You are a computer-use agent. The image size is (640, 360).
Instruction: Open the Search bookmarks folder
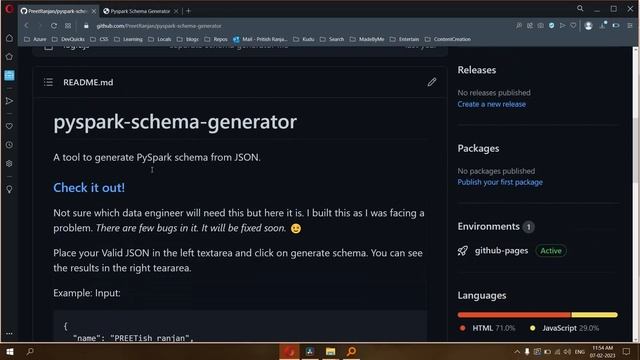point(332,39)
